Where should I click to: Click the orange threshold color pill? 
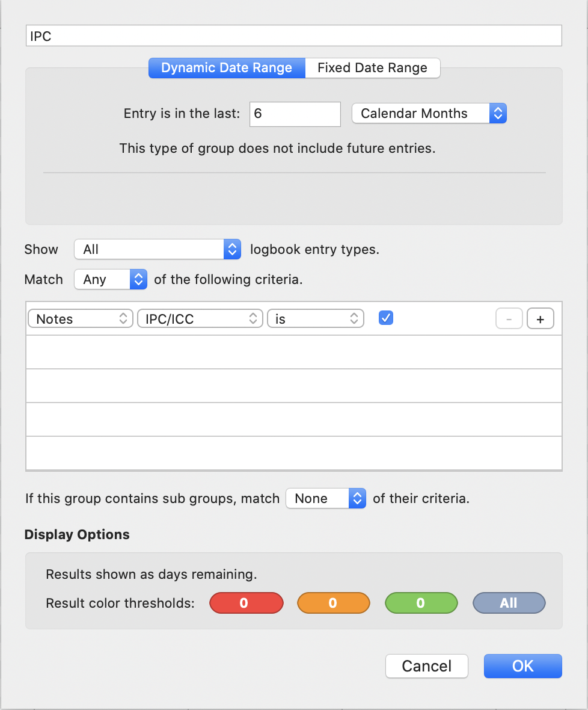[333, 603]
